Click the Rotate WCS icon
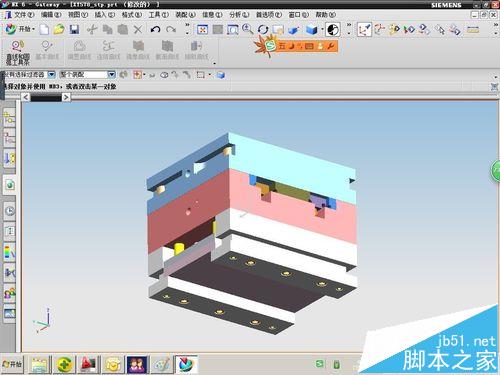The width and height of the screenshot is (500, 375). [409, 29]
